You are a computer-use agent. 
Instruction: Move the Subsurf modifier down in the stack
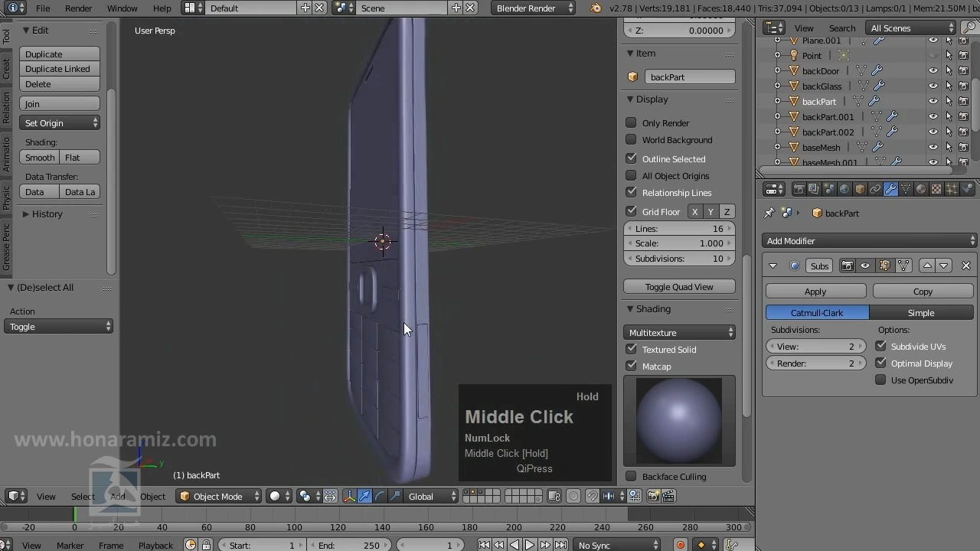pos(944,266)
